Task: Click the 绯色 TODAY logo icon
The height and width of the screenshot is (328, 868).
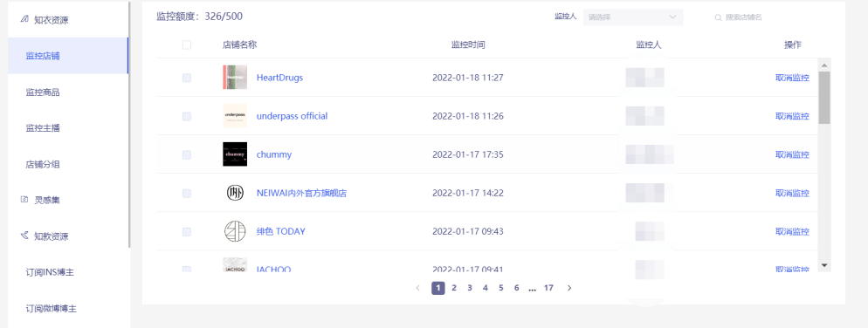Action: pyautogui.click(x=235, y=231)
